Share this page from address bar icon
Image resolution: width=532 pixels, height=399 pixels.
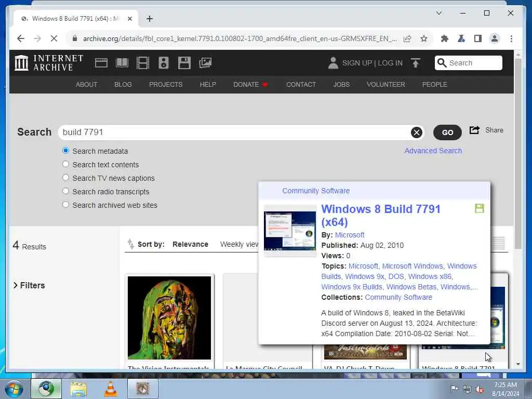click(407, 38)
